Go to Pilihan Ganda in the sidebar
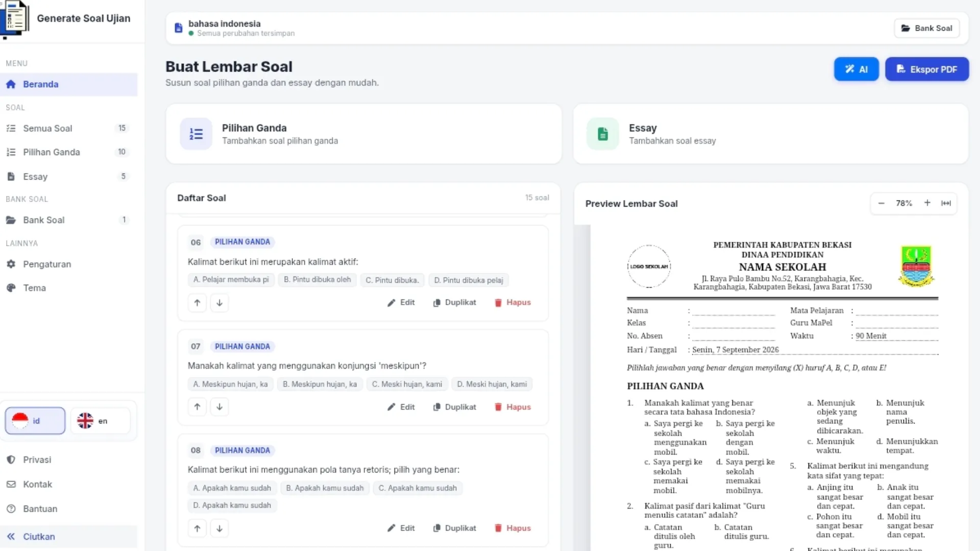This screenshot has height=551, width=980. pos(69,152)
